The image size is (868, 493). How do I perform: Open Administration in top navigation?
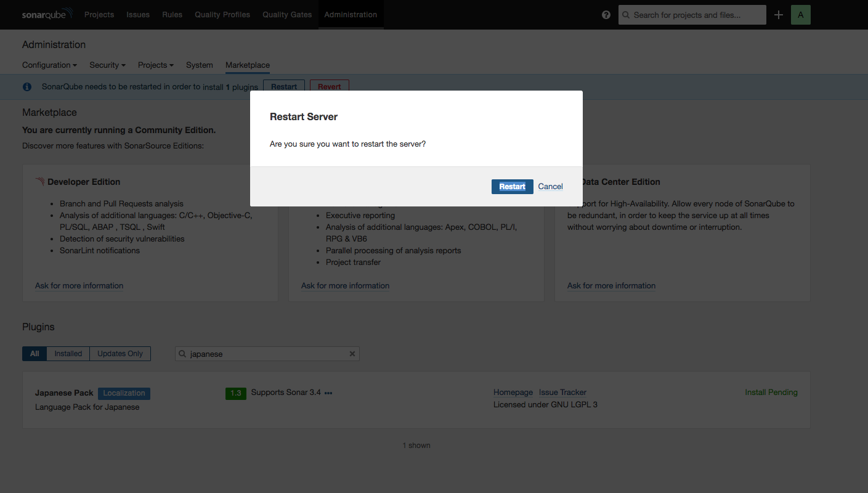[351, 15]
